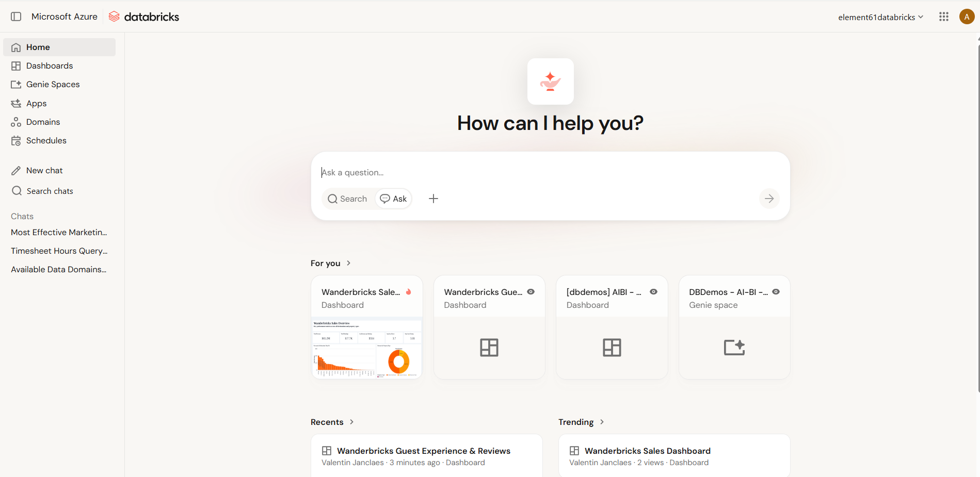
Task: Start a New chat
Action: 59,171
